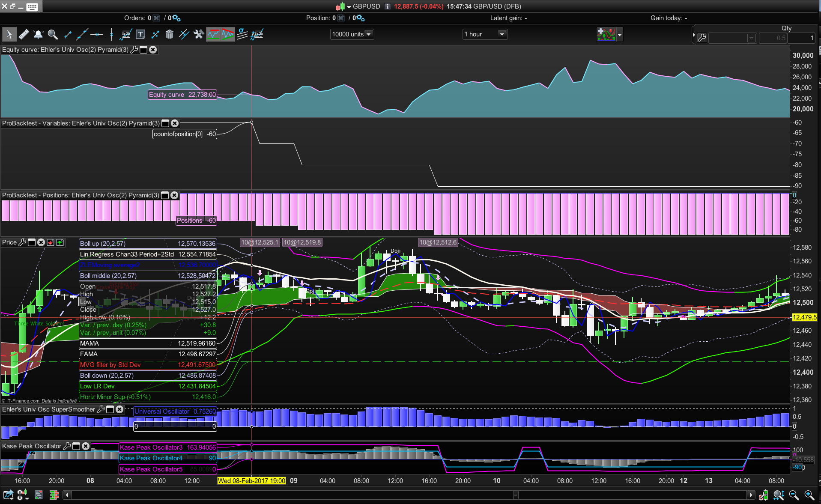Screen dimensions: 821x504
Task: Select the horizontal line drawing tool
Action: (97, 34)
